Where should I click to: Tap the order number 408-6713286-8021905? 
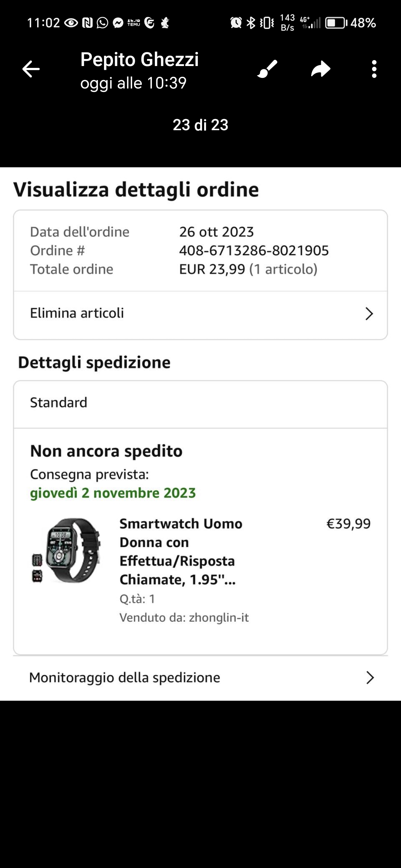click(x=254, y=251)
